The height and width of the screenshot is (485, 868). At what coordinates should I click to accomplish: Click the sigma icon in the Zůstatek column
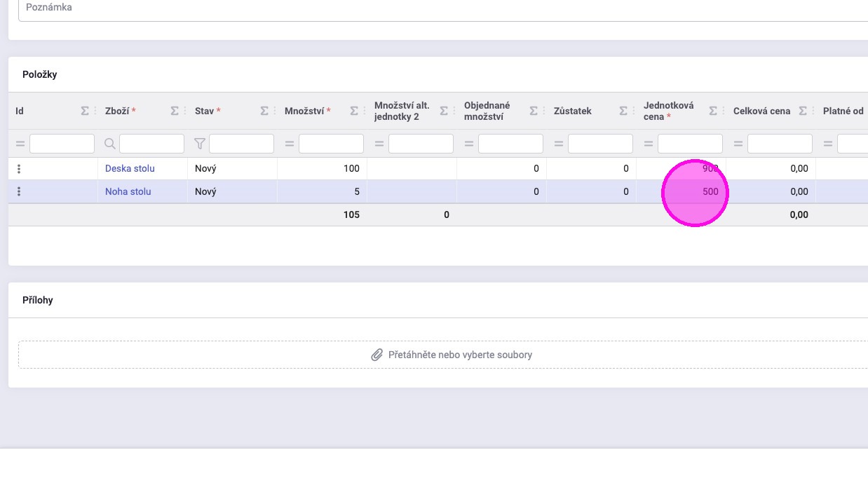623,111
